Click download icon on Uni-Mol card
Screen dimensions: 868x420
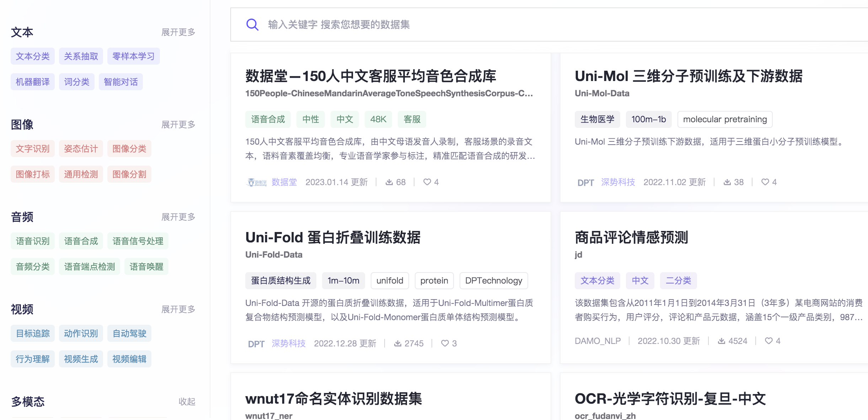(727, 182)
